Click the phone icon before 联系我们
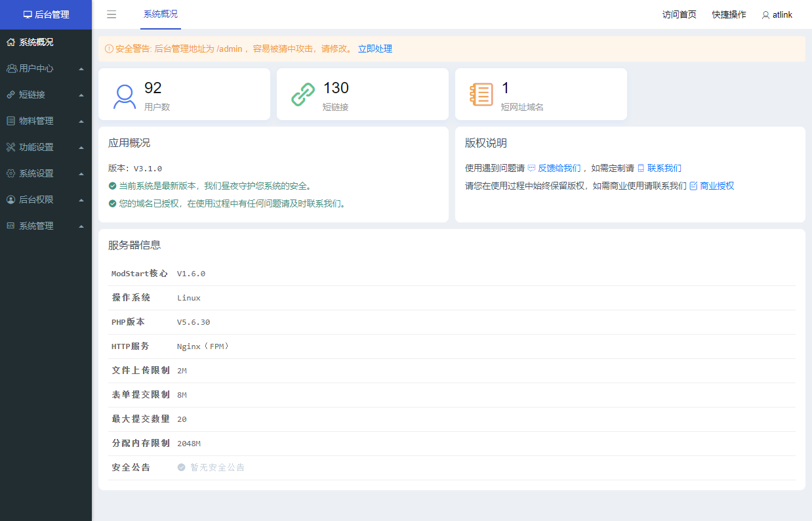This screenshot has height=521, width=812. pyautogui.click(x=641, y=168)
